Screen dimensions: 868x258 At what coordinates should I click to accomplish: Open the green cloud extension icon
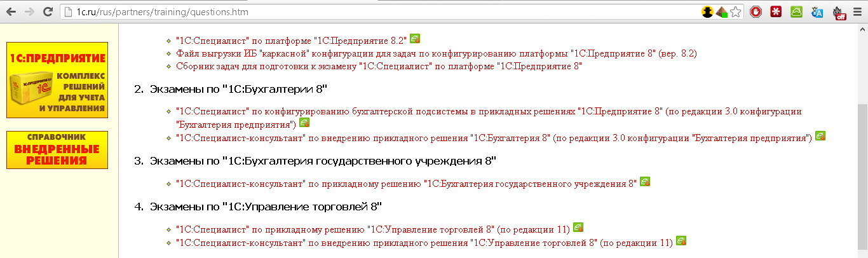(x=796, y=12)
